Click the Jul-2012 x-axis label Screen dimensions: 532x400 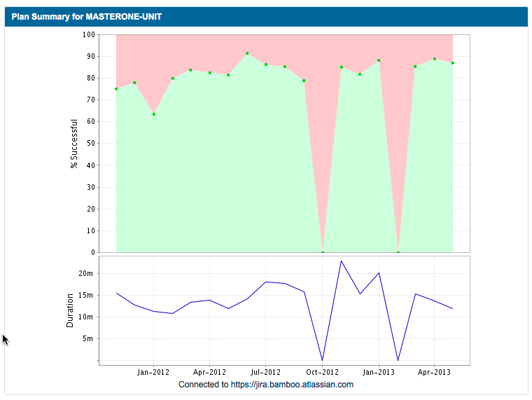[x=266, y=372]
